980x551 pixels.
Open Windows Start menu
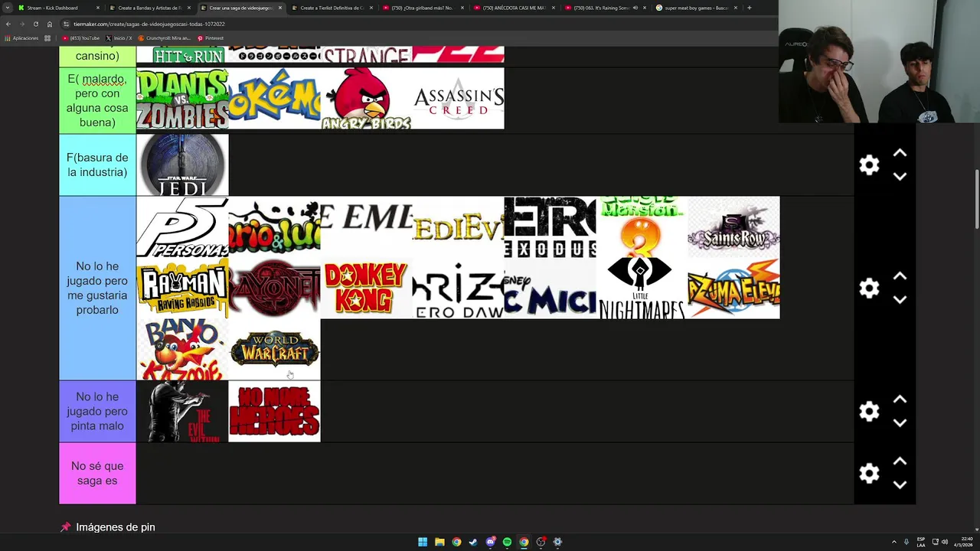tap(423, 542)
